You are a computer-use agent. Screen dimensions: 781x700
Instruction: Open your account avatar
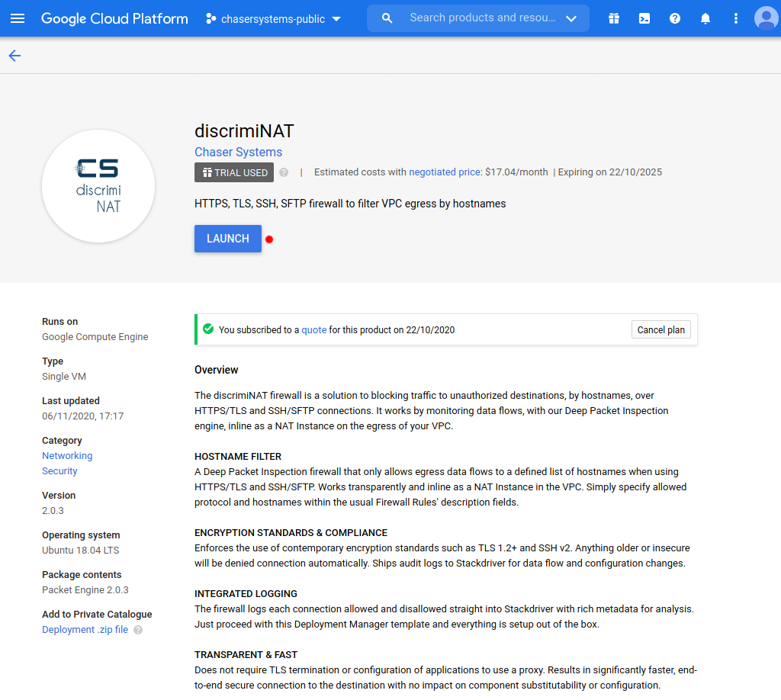click(x=766, y=18)
